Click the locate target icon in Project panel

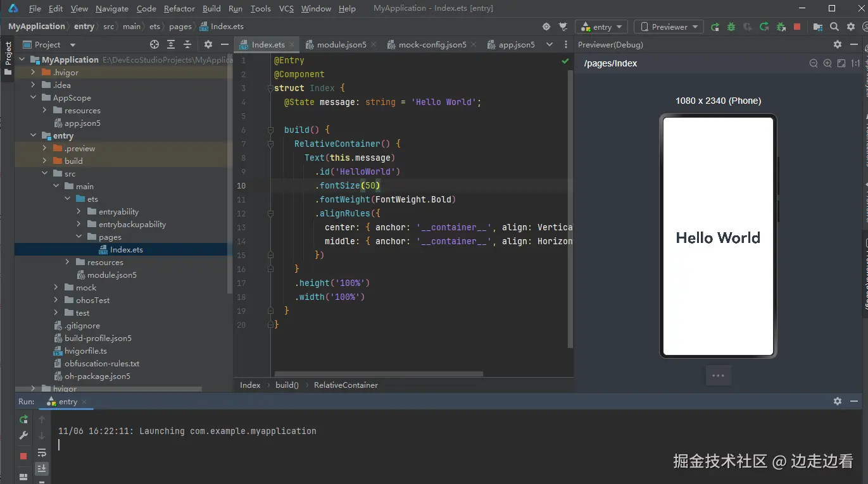[x=154, y=44]
